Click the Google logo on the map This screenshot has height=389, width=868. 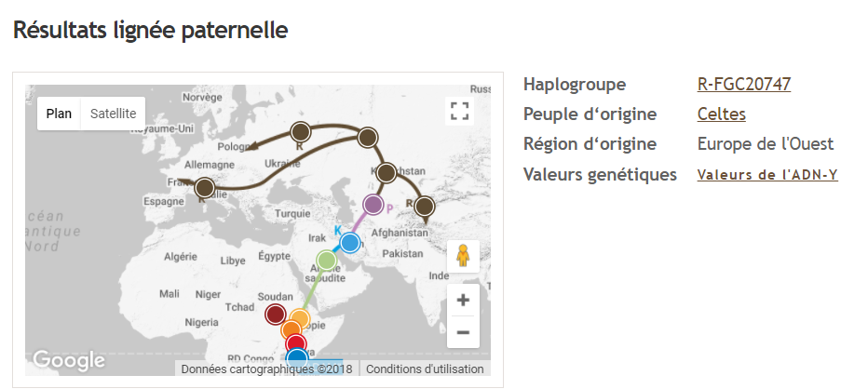pos(68,360)
